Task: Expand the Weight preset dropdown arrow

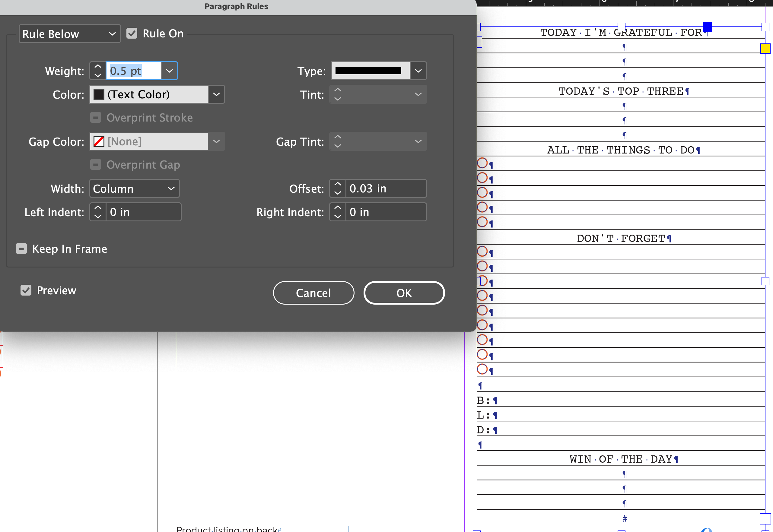Action: [169, 71]
